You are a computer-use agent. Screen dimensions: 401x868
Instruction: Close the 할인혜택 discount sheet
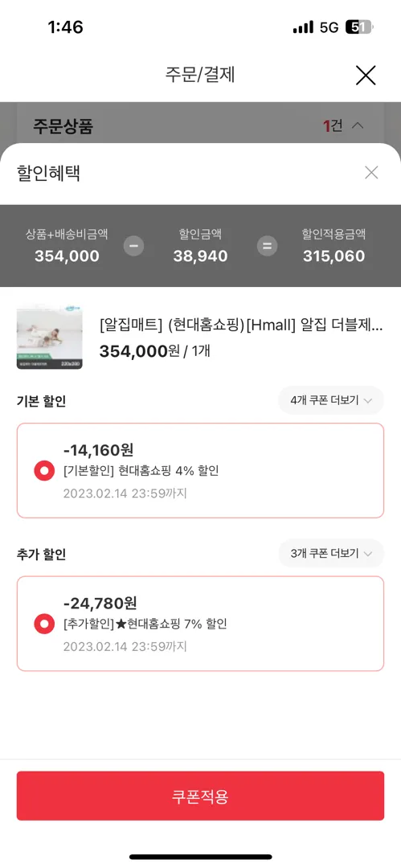pos(371,173)
